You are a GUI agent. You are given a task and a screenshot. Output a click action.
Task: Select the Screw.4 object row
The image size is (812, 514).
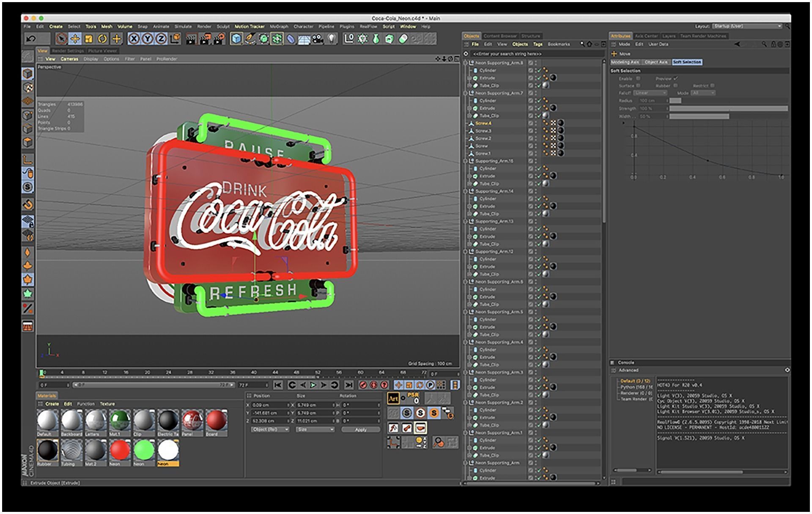[532, 123]
